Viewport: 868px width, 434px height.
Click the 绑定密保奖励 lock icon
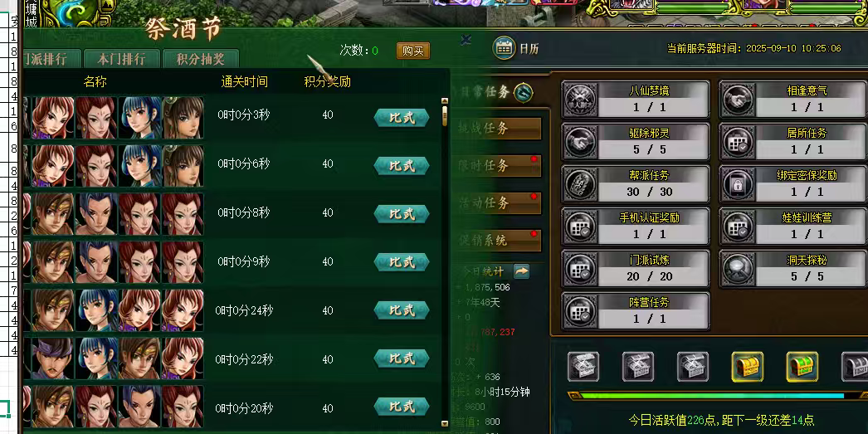738,184
